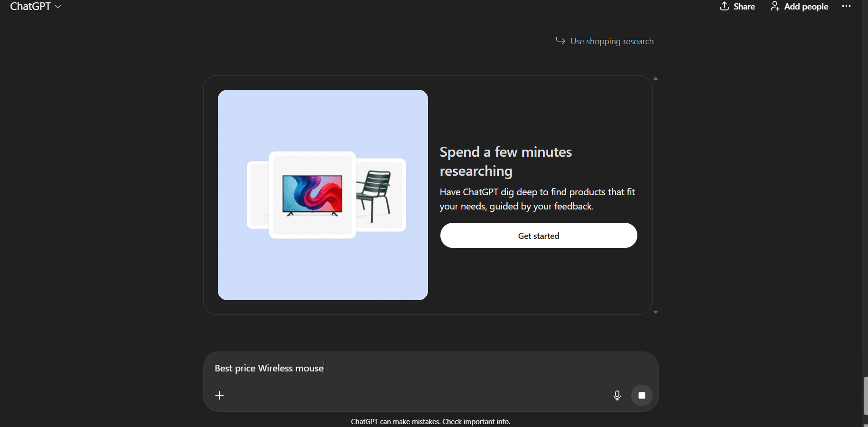Click the 'Spend a few minutes researching' heading
The width and height of the screenshot is (868, 427).
click(x=506, y=161)
